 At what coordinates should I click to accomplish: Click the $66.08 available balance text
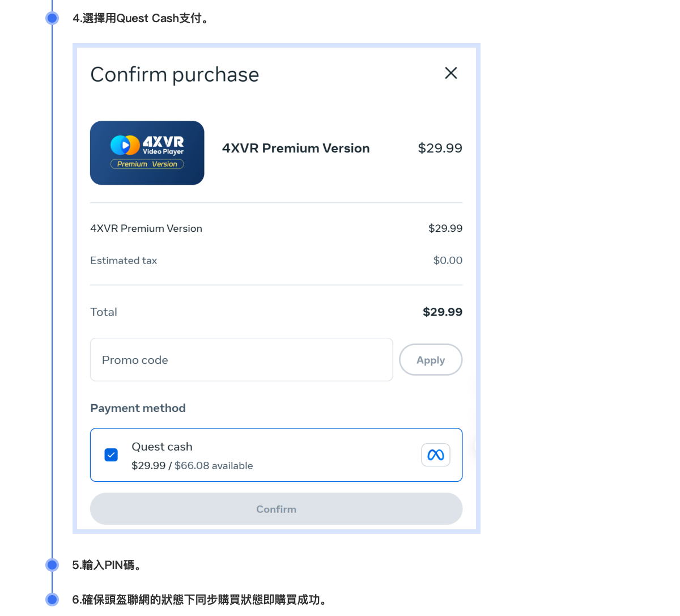coord(214,466)
